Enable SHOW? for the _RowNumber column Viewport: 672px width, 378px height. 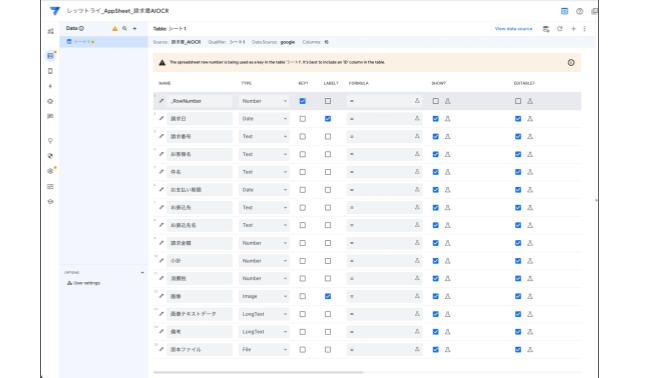(435, 101)
